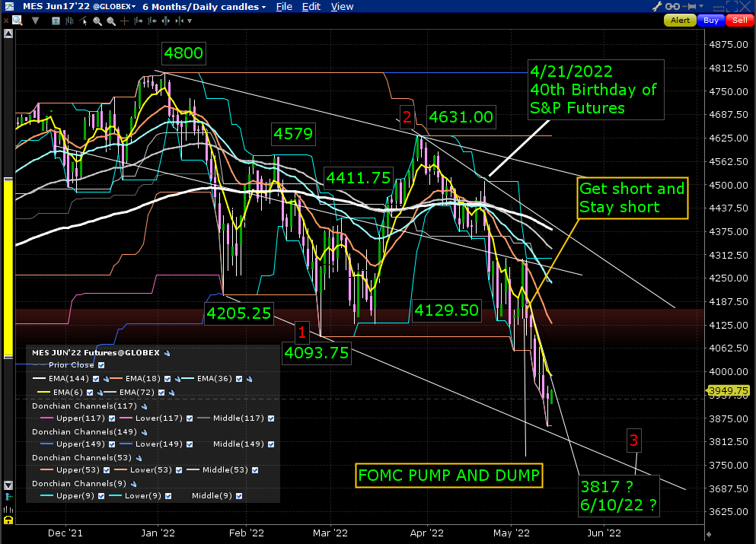Open the dropdown arrow beside the pushpin
This screenshot has width=756, height=544.
tap(701, 6)
